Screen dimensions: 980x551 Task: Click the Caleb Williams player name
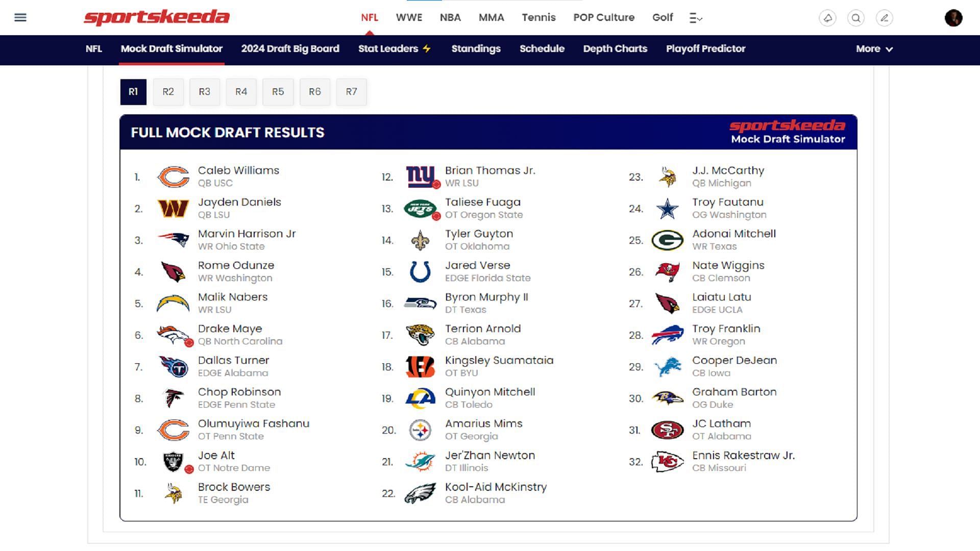pos(238,170)
